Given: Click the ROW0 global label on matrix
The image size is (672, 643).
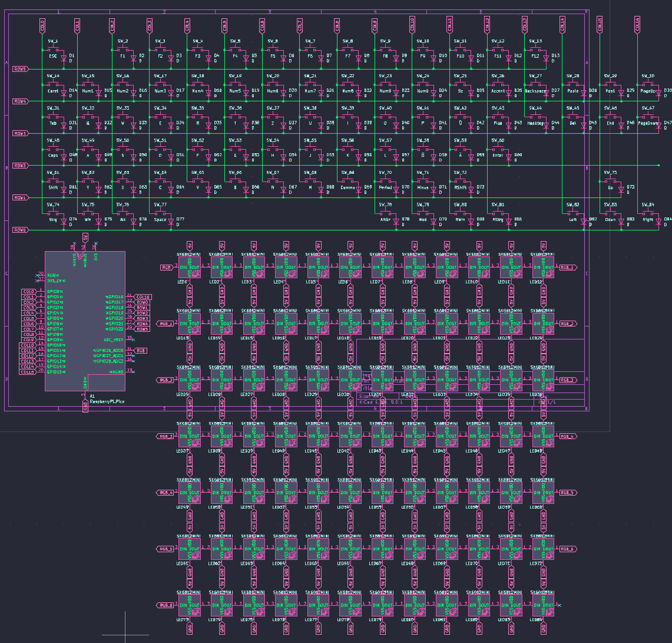Looking at the screenshot, I should pos(21,230).
